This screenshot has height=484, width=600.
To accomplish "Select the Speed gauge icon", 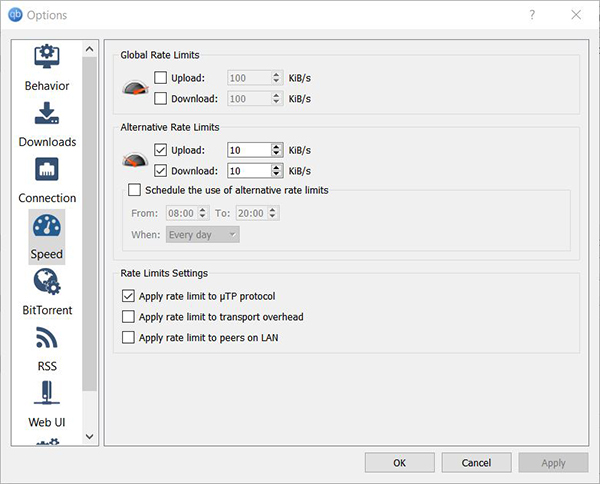I will (47, 226).
